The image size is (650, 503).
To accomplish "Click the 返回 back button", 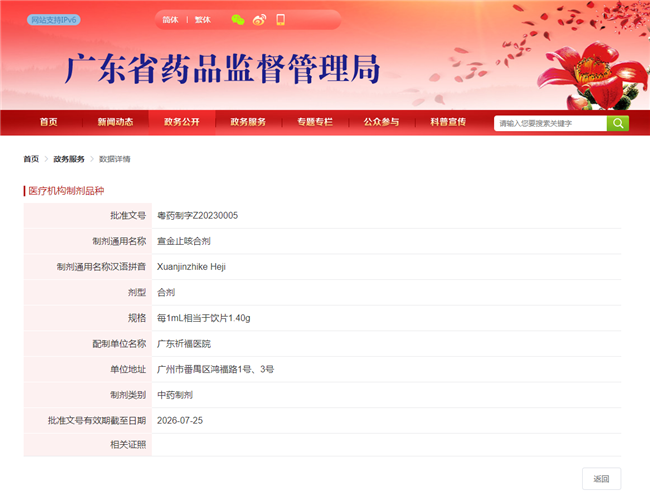I will (601, 479).
